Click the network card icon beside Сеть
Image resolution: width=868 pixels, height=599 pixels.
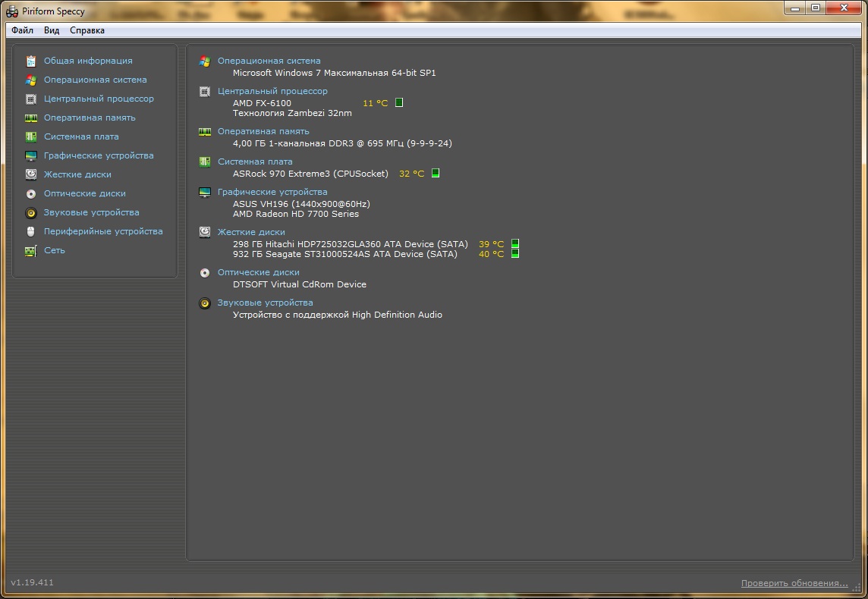point(31,250)
